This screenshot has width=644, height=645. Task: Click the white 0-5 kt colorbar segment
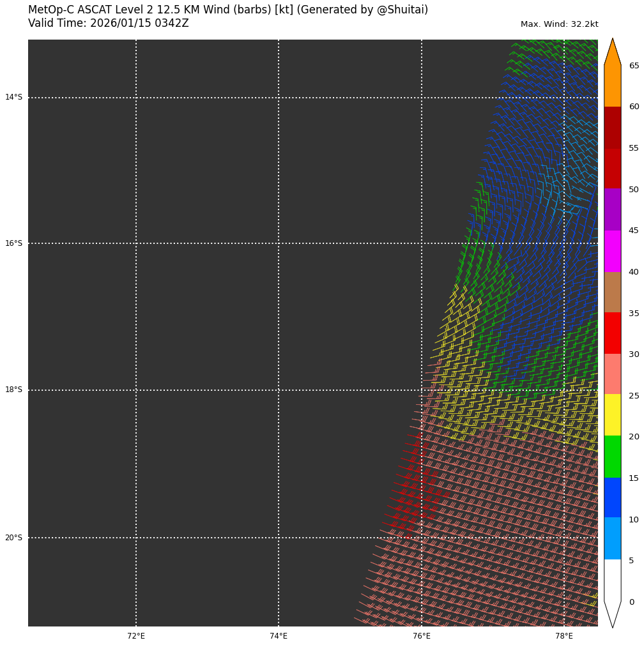coord(612,580)
